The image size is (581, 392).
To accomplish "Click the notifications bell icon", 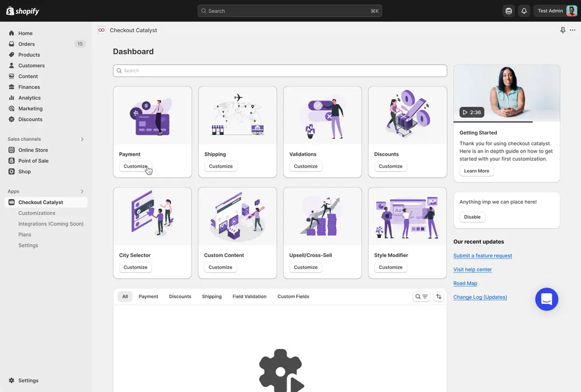I will 524,11.
